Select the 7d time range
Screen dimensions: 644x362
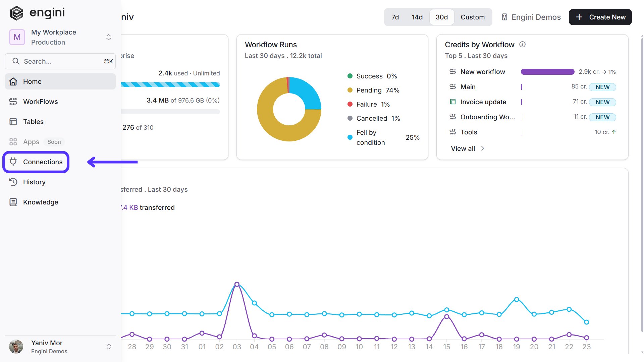tap(395, 17)
